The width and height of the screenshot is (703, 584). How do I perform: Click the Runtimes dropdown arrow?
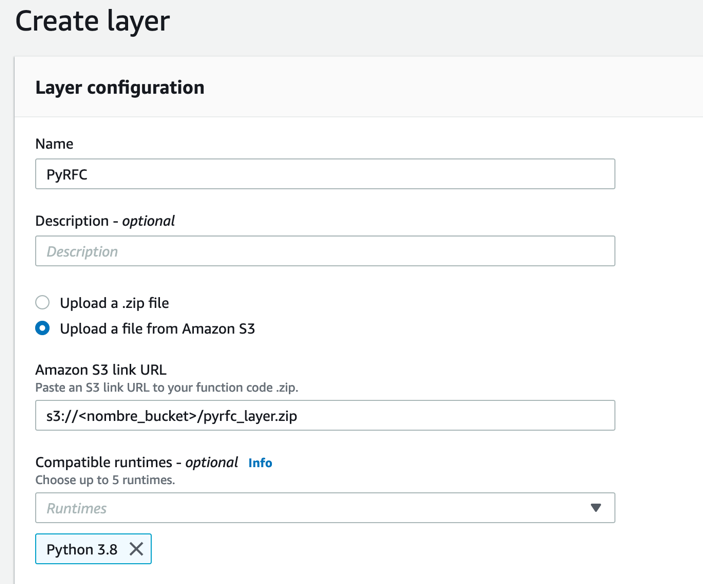pos(596,508)
